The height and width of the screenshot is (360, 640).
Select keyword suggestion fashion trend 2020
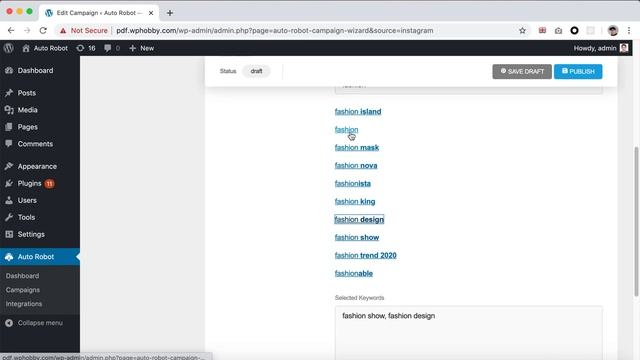[365, 256]
